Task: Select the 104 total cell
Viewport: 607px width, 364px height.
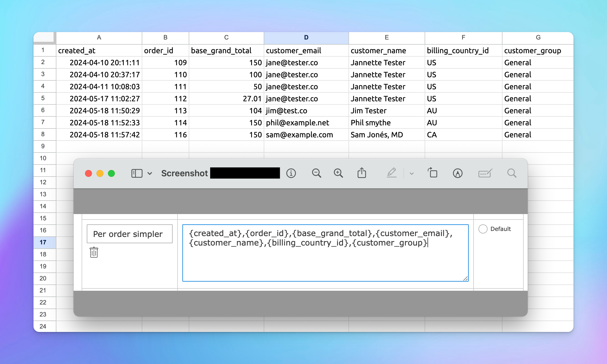Action: pyautogui.click(x=226, y=110)
